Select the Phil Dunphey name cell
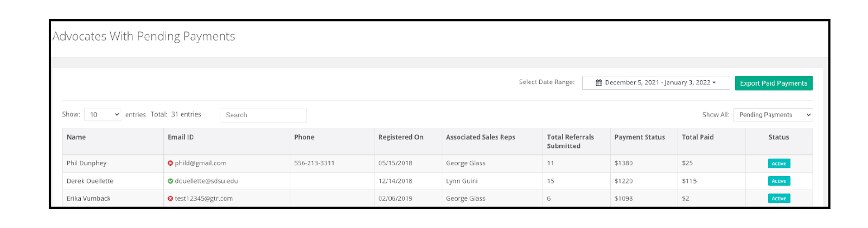The width and height of the screenshot is (868, 228). click(x=86, y=163)
